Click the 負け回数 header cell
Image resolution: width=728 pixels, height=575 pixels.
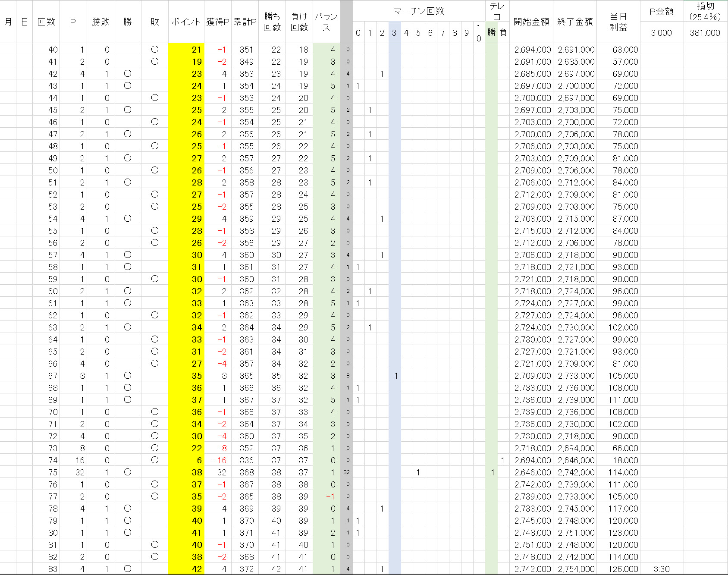[299, 22]
